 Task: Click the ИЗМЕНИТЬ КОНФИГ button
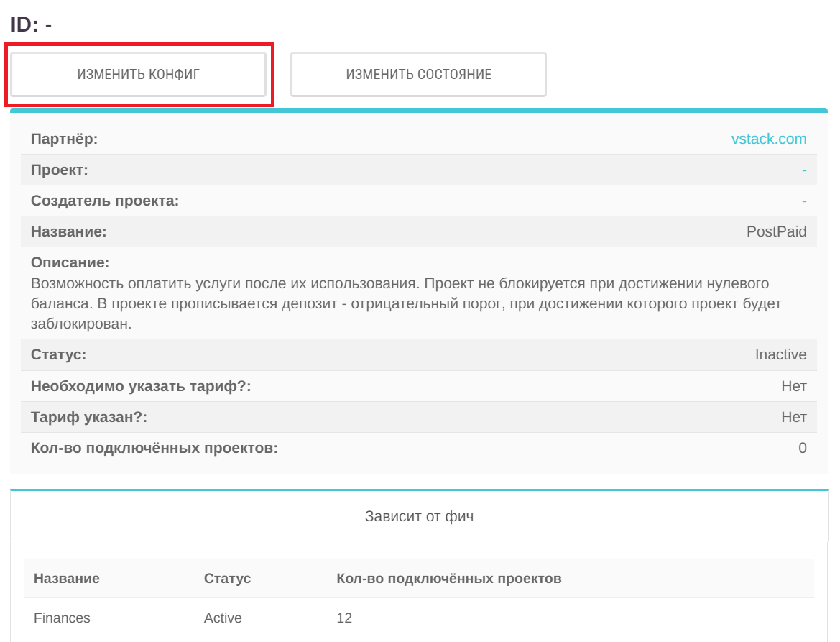tap(138, 74)
